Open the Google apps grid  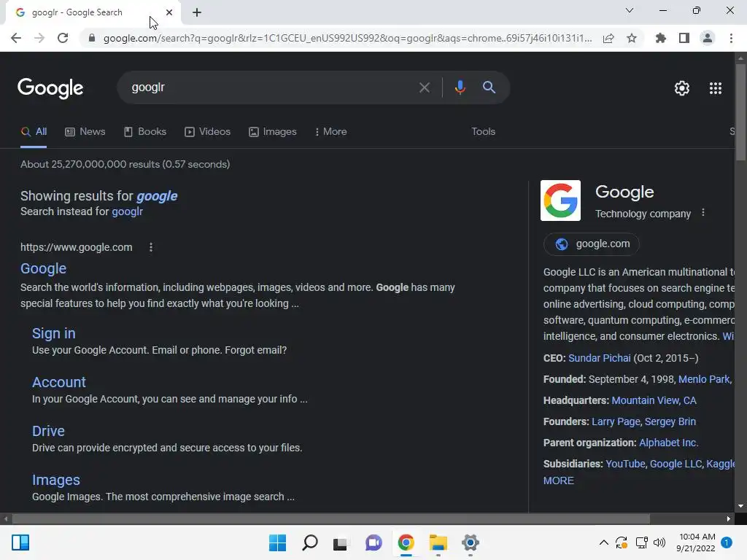tap(716, 88)
